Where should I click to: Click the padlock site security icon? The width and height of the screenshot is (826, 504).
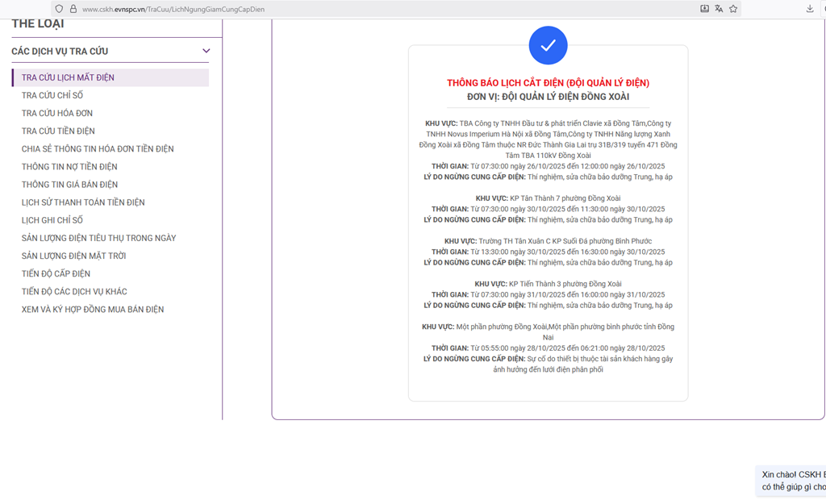pyautogui.click(x=73, y=9)
